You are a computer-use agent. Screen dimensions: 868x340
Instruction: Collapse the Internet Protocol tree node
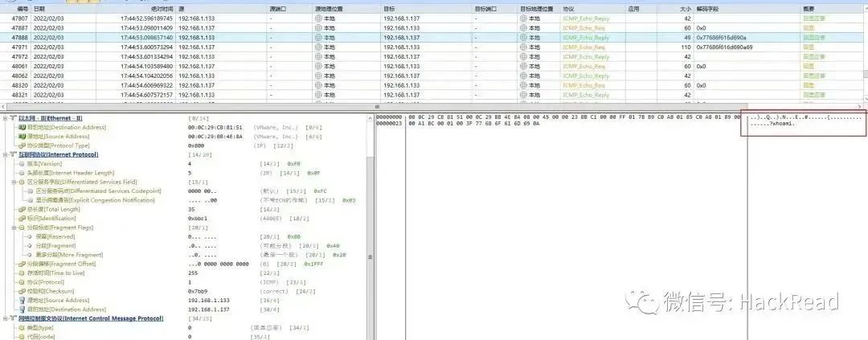pos(5,154)
